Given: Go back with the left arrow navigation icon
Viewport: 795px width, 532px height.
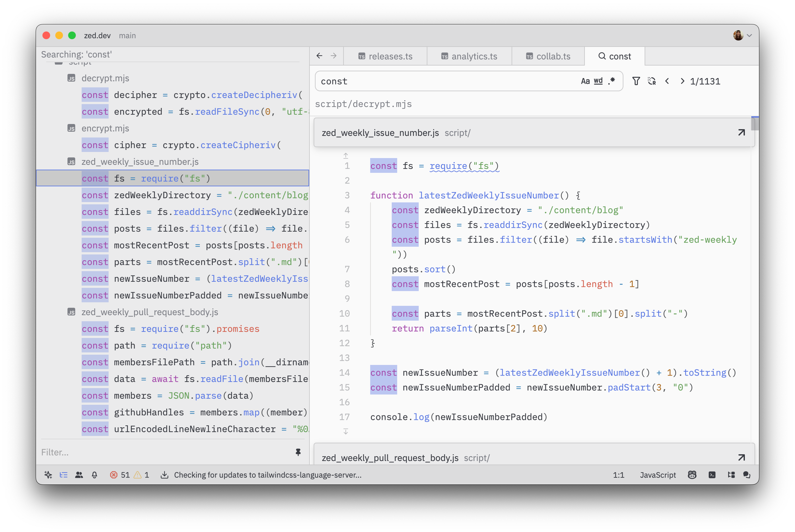Looking at the screenshot, I should point(319,56).
